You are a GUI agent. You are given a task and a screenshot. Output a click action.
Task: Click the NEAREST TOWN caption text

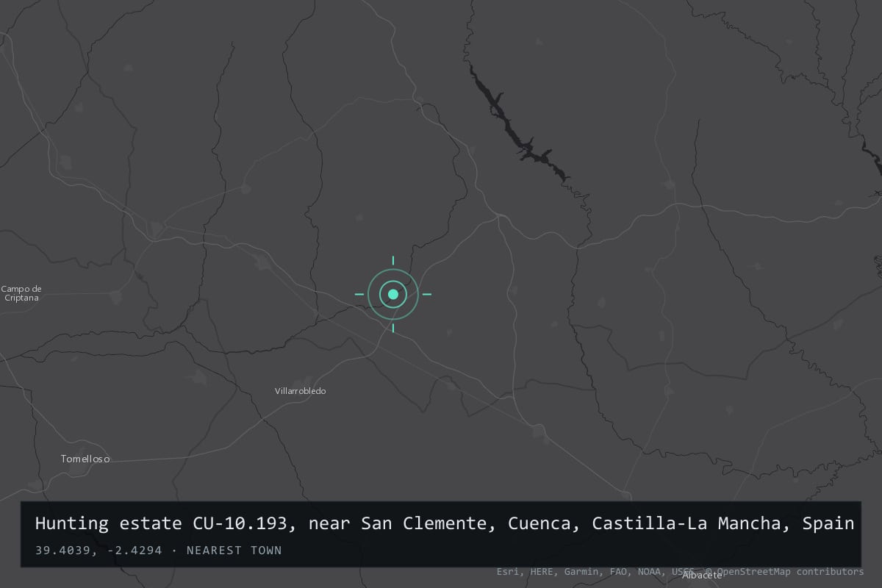click(234, 551)
